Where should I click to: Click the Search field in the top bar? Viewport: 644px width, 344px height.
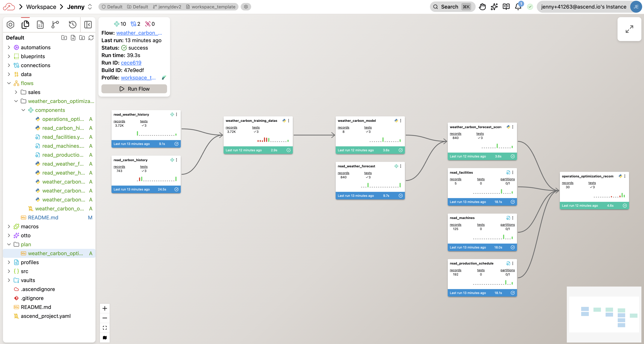(449, 7)
